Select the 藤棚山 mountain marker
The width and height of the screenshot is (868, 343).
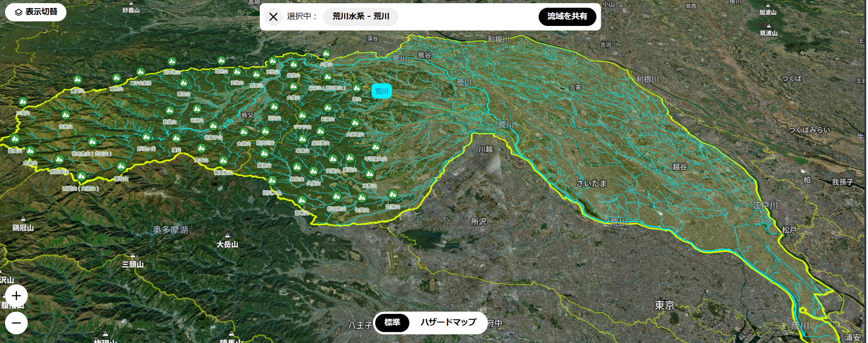[264, 154]
